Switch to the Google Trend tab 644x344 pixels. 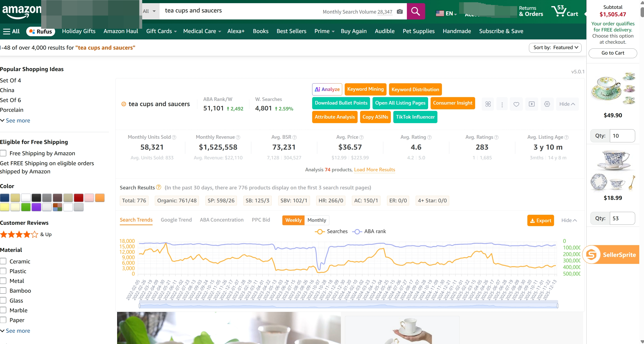pyautogui.click(x=176, y=220)
